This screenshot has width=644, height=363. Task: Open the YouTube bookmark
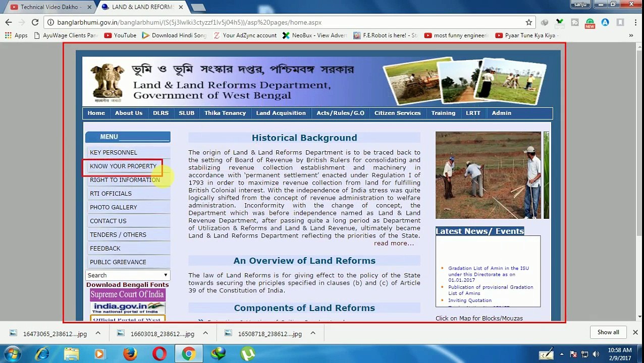coord(120,35)
